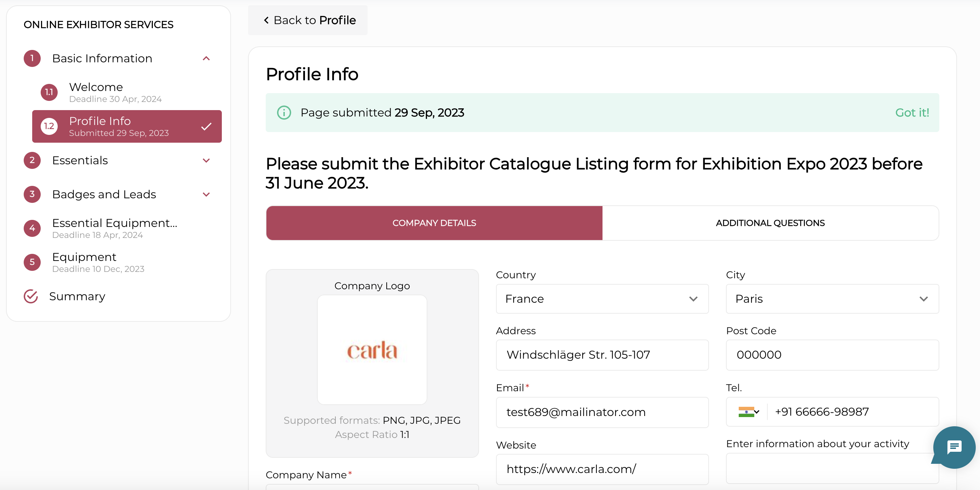Select the Company Details tab
980x490 pixels.
pyautogui.click(x=434, y=223)
